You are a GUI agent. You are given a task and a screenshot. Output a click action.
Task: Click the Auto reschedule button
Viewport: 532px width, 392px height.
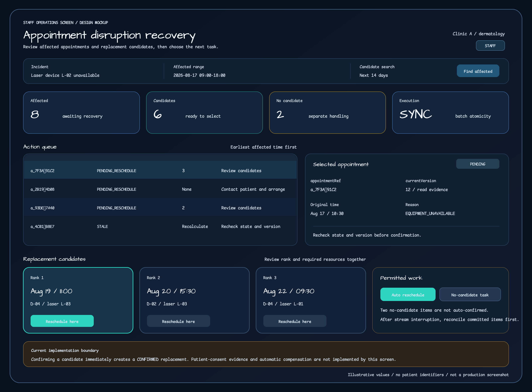(408, 294)
